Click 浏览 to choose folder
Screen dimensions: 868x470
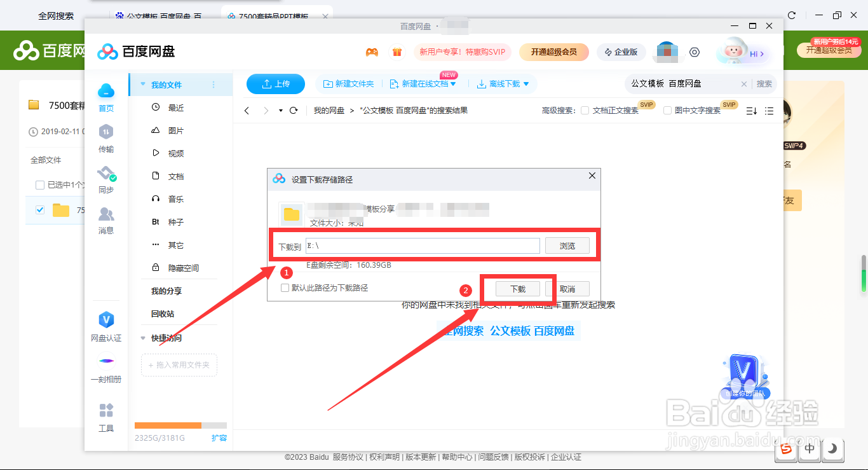pos(567,245)
